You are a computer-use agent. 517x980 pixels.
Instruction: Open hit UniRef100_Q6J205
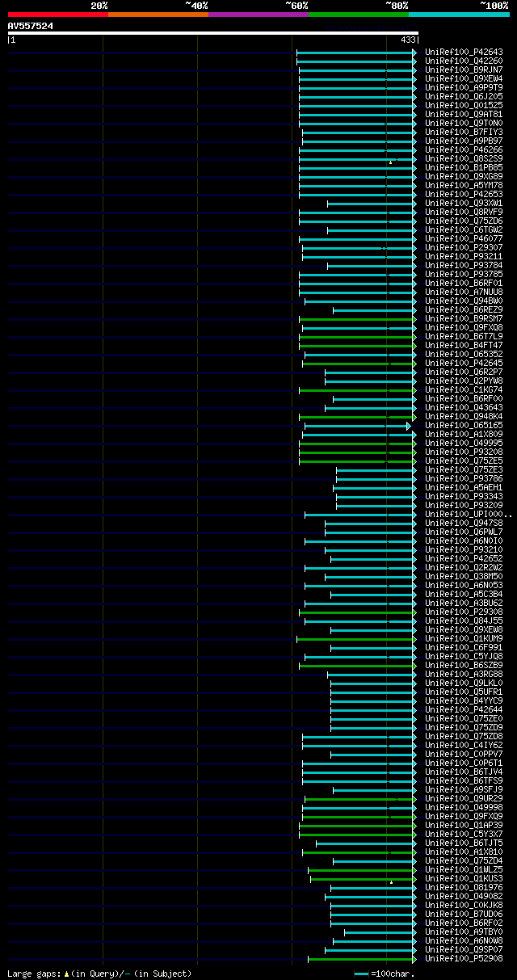[x=464, y=96]
